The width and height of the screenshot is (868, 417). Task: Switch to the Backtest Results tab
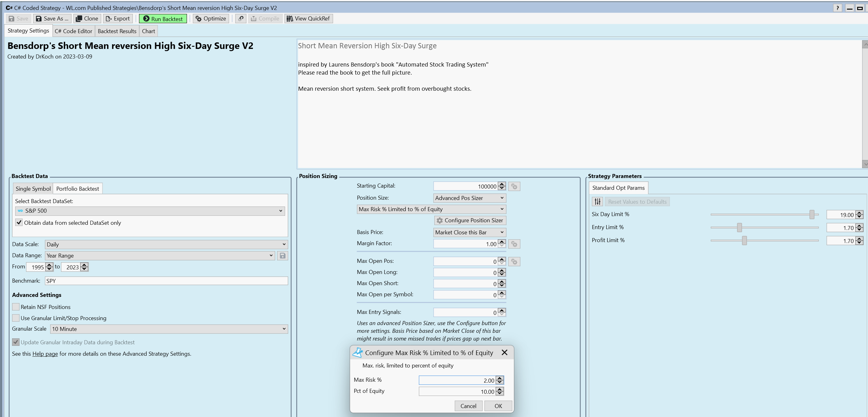click(117, 31)
